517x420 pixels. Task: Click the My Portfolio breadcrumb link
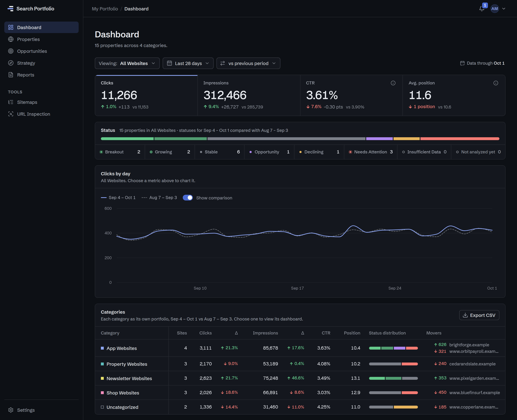(x=105, y=9)
